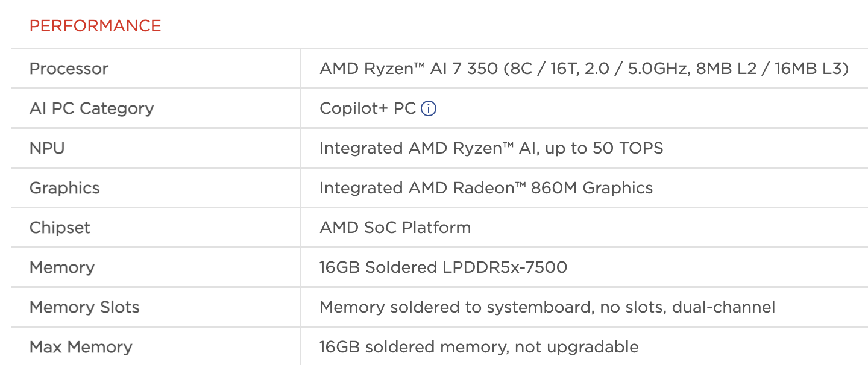
Task: Click the AI PC Category label
Action: click(x=92, y=108)
